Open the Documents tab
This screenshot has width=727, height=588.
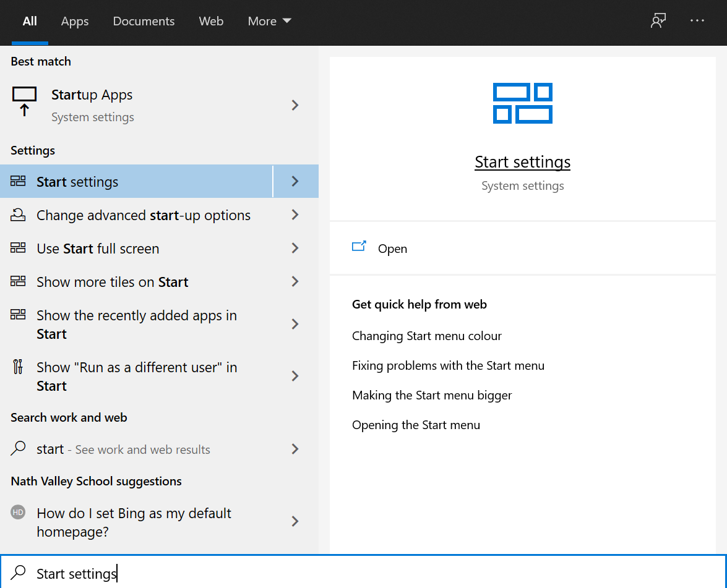(144, 21)
